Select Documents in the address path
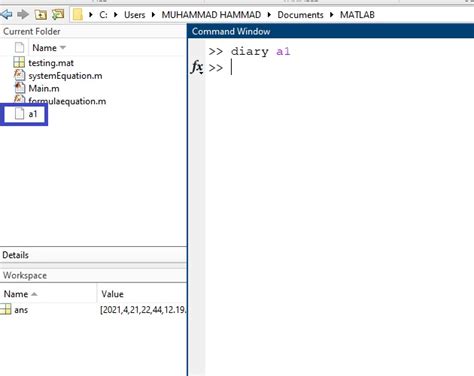Image resolution: width=474 pixels, height=376 pixels. [x=300, y=15]
